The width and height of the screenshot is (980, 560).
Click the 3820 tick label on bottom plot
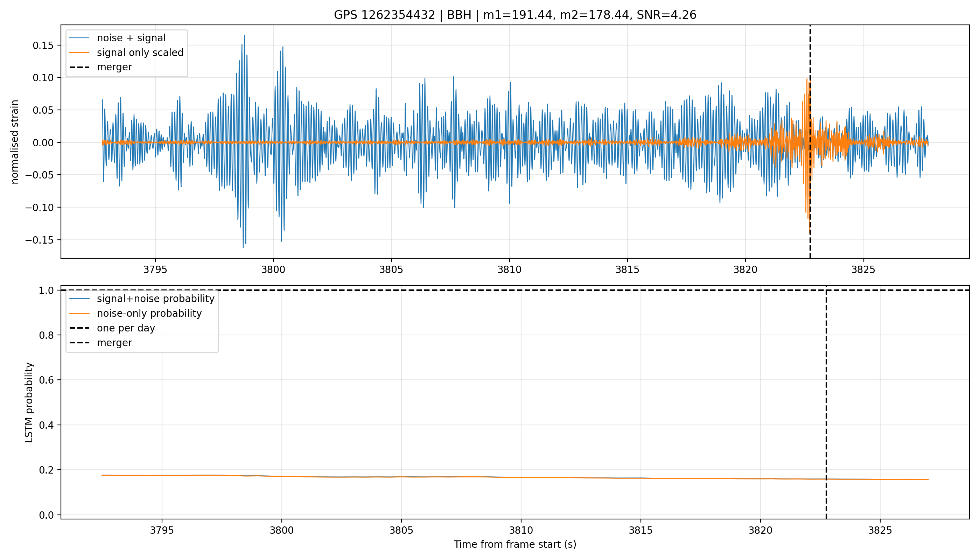760,530
